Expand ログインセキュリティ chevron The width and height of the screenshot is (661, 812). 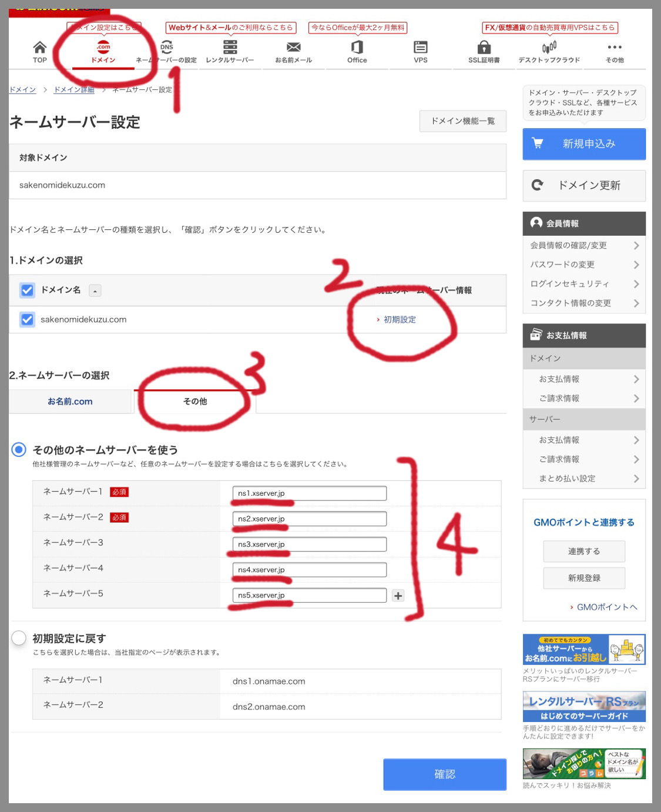636,284
